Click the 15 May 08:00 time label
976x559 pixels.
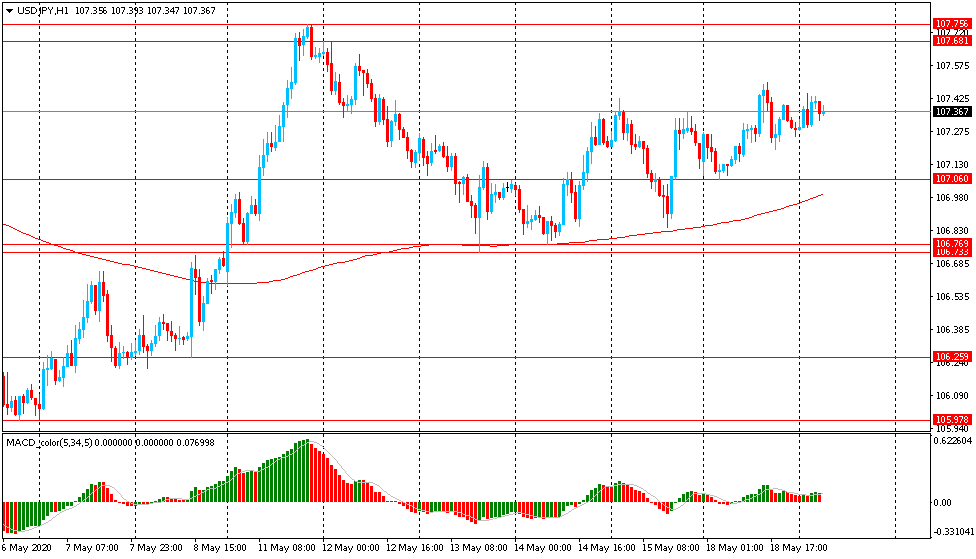671,548
